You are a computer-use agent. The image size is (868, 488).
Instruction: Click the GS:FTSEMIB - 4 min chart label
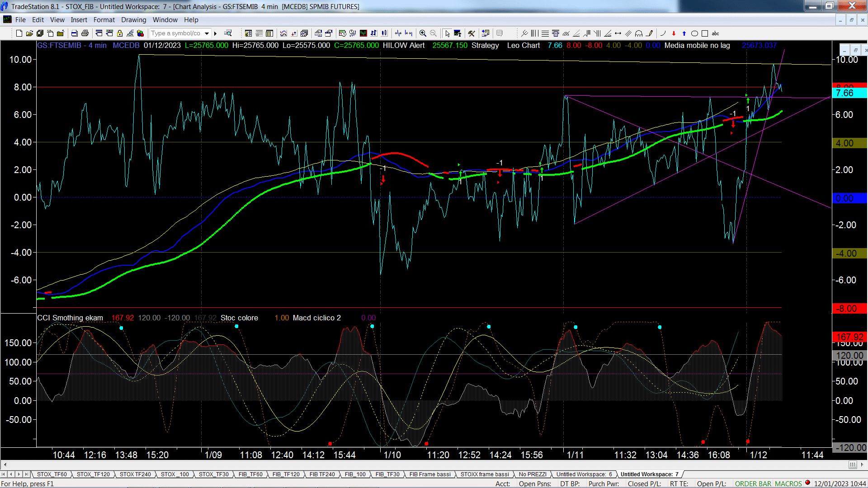(x=72, y=45)
